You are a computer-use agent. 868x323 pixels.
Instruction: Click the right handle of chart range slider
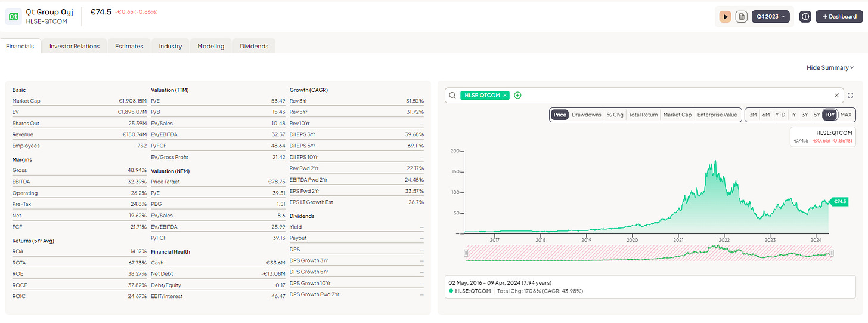tap(832, 253)
